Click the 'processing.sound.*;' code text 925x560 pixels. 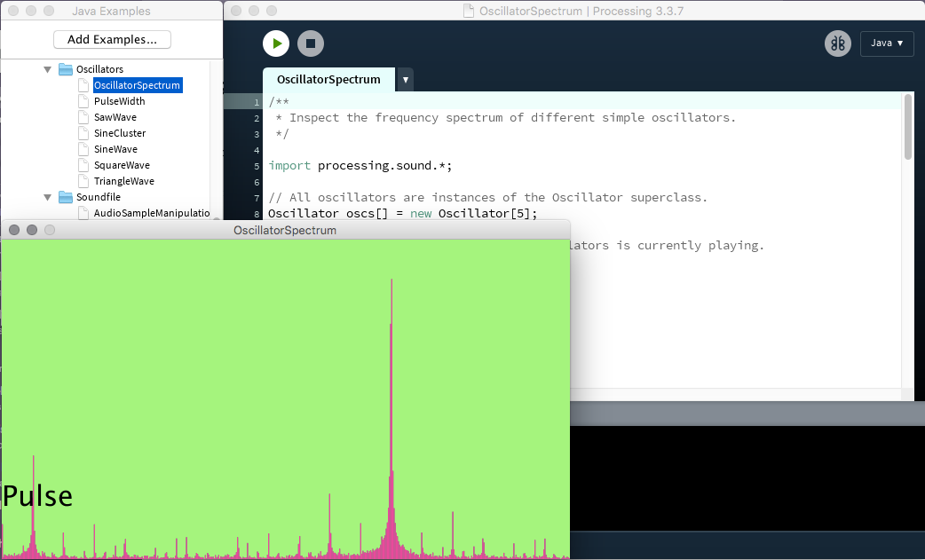[x=384, y=166]
